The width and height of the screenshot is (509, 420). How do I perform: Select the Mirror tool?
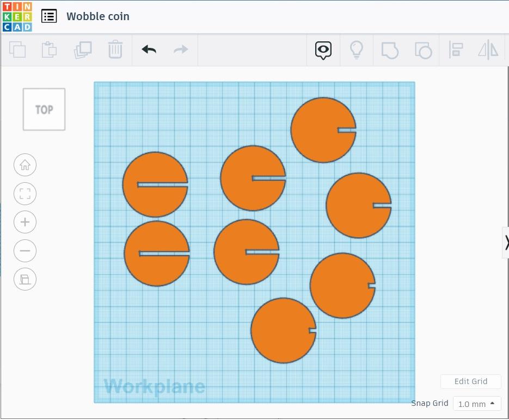pyautogui.click(x=488, y=50)
